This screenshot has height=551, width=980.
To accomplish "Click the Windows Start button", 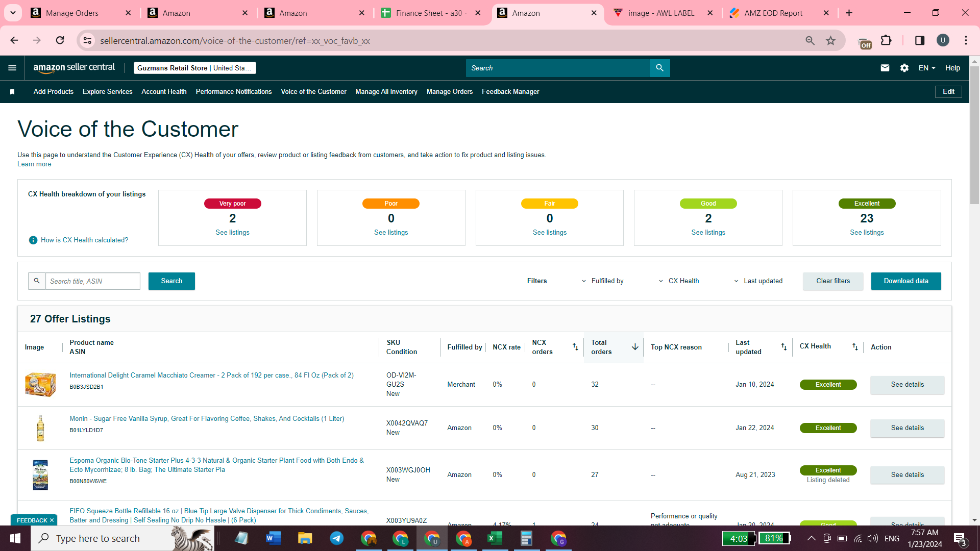I will (x=15, y=538).
